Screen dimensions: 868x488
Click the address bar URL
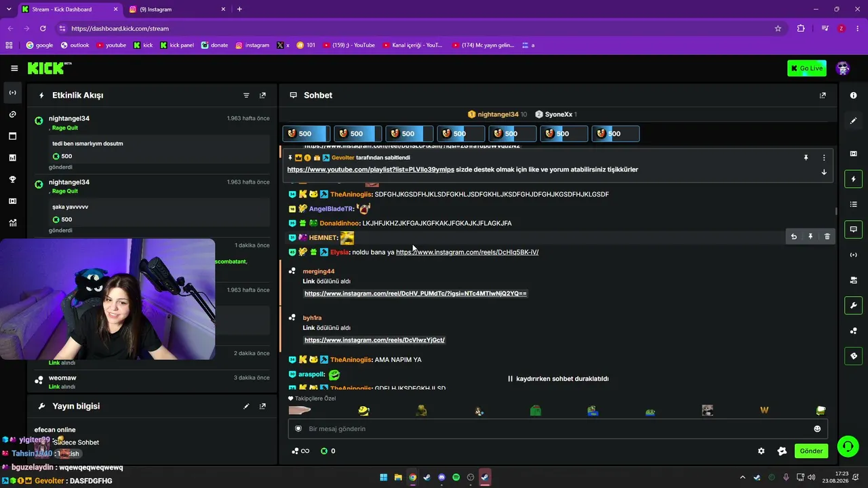click(120, 28)
